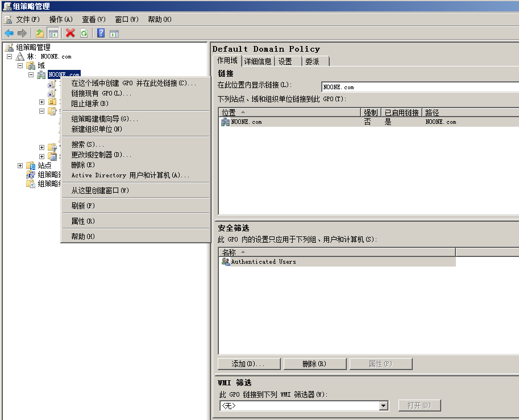Select the Authenticated Users row
This screenshot has height=420, width=519.
338,261
